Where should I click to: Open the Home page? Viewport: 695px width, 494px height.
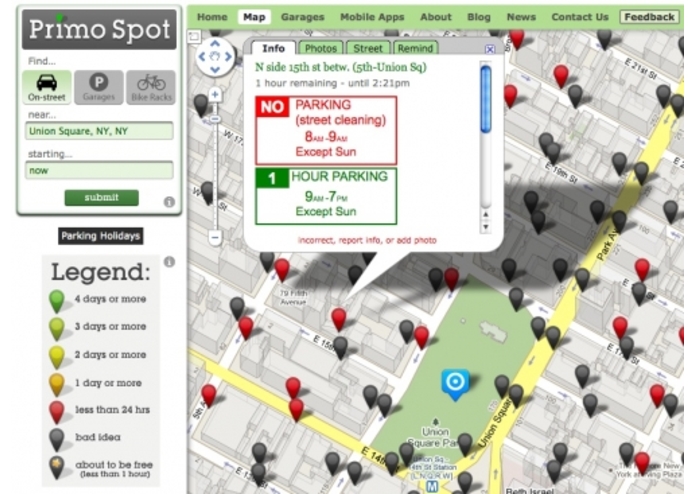[212, 17]
